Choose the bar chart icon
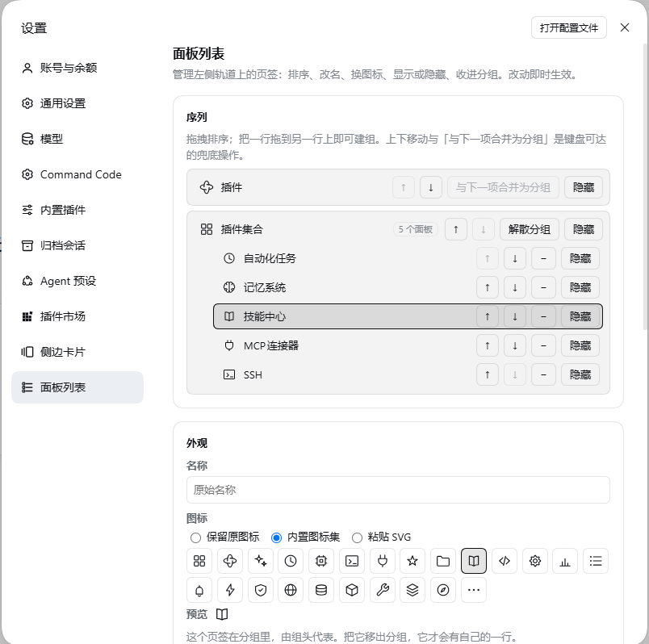This screenshot has width=649, height=644. (x=565, y=561)
